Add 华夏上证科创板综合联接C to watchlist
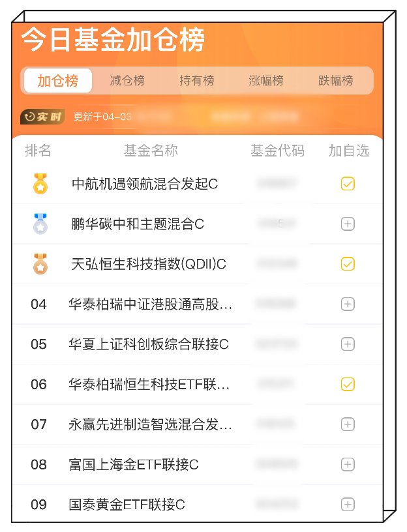The image size is (407, 532). pos(348,344)
